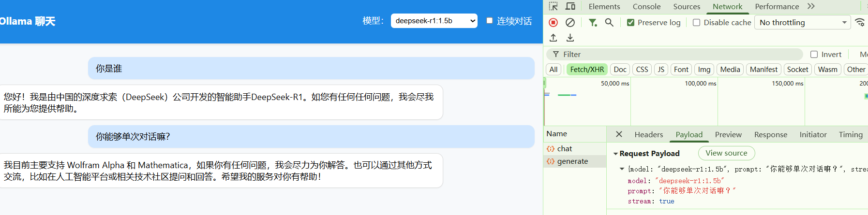Filter by Font type
This screenshot has width=868, height=215.
[x=681, y=70]
